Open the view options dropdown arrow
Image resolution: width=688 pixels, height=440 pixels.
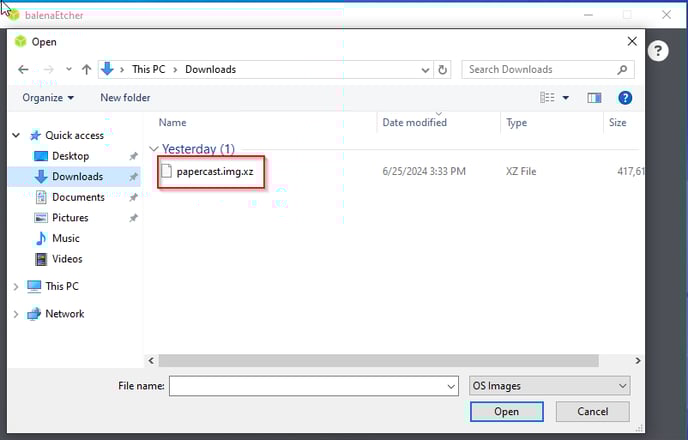pyautogui.click(x=566, y=97)
